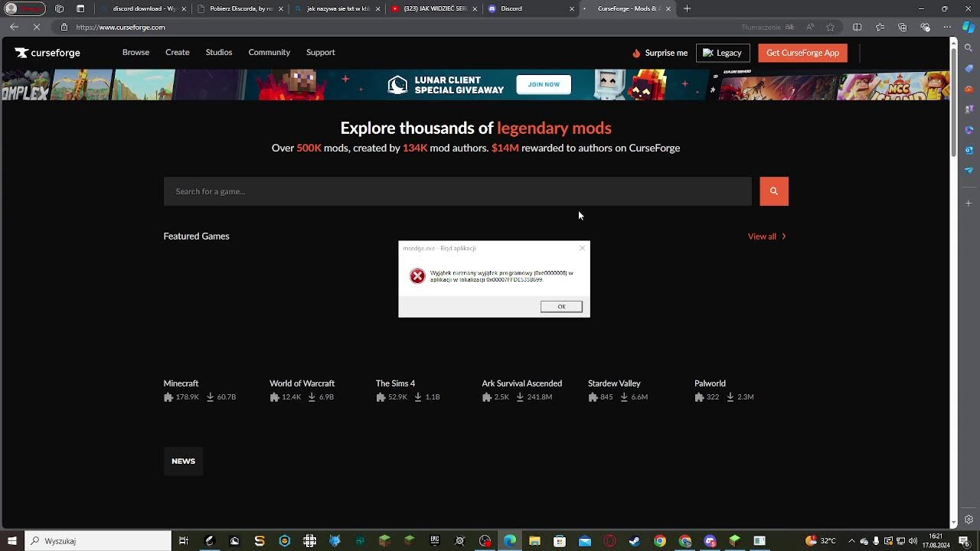The width and height of the screenshot is (980, 551).
Task: Switch to the YouTube JAK WIDZIEĆ tab
Action: 434,8
